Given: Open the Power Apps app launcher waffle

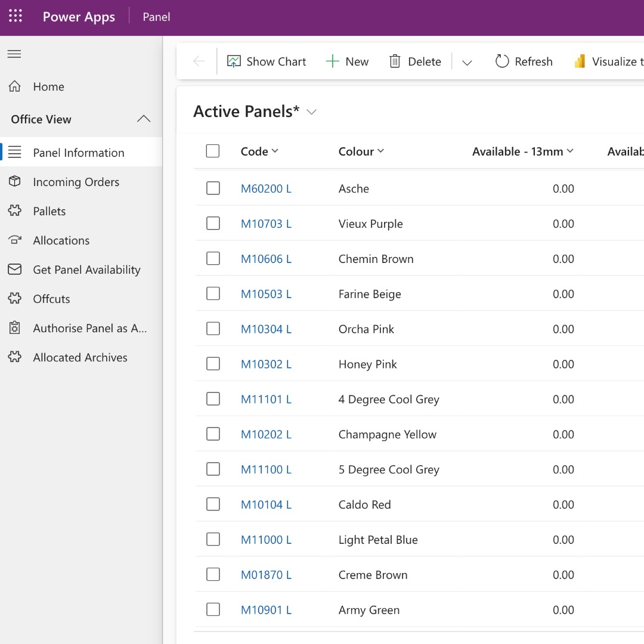Looking at the screenshot, I should (16, 17).
